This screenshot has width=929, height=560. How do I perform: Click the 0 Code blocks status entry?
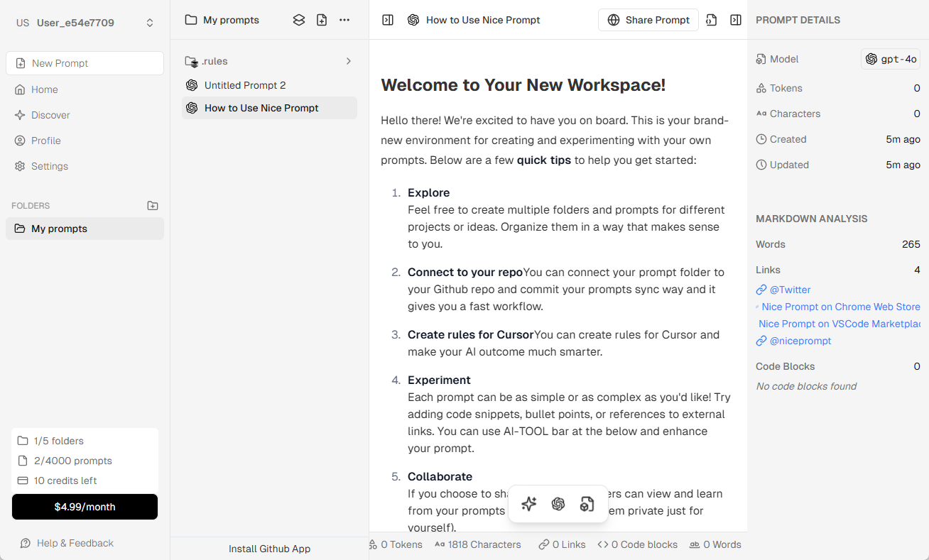tap(637, 544)
